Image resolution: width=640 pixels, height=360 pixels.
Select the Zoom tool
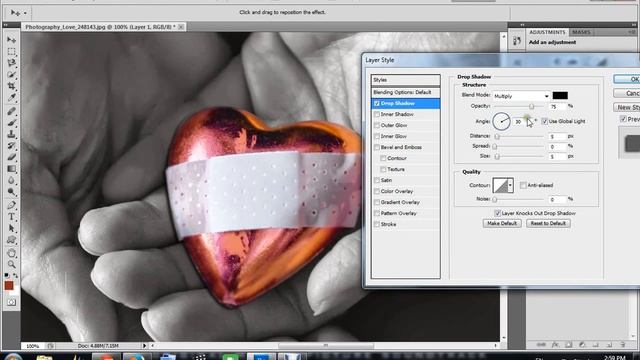click(x=11, y=264)
